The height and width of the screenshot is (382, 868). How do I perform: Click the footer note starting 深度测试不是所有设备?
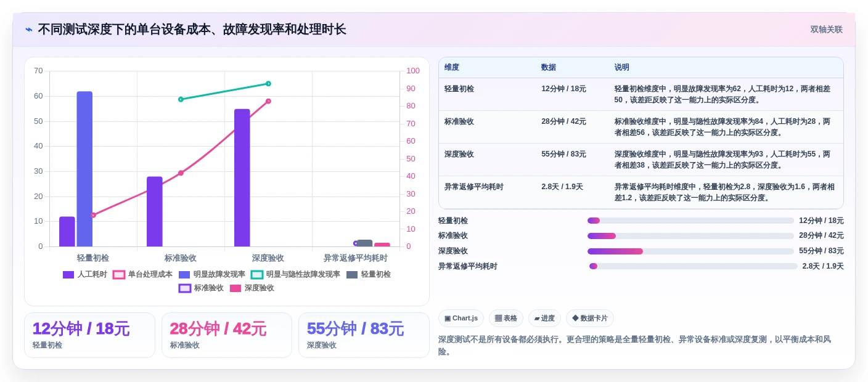635,345
